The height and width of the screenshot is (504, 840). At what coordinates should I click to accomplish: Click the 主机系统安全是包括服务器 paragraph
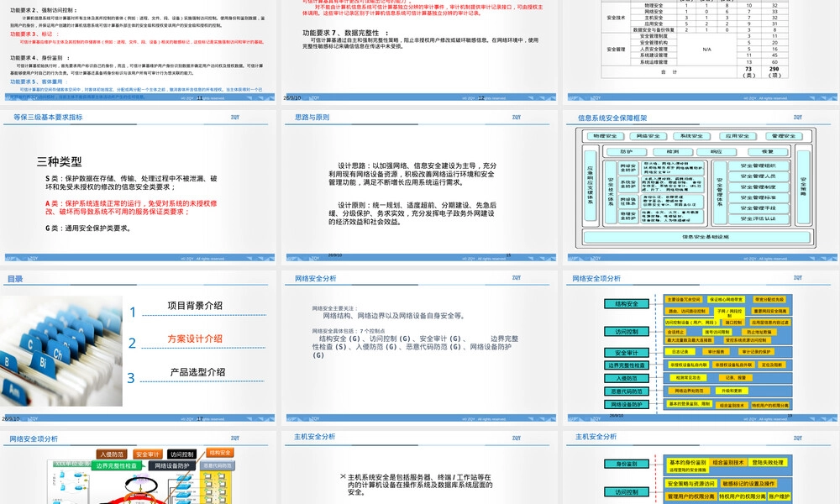coord(419,484)
